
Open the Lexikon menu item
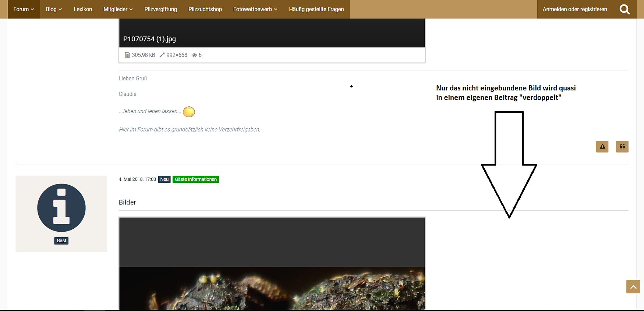point(83,9)
